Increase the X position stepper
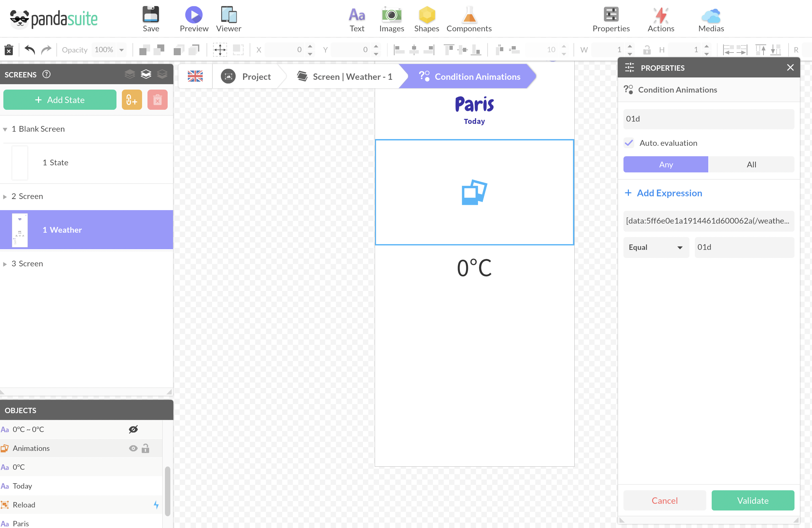The width and height of the screenshot is (812, 528). pos(310,46)
